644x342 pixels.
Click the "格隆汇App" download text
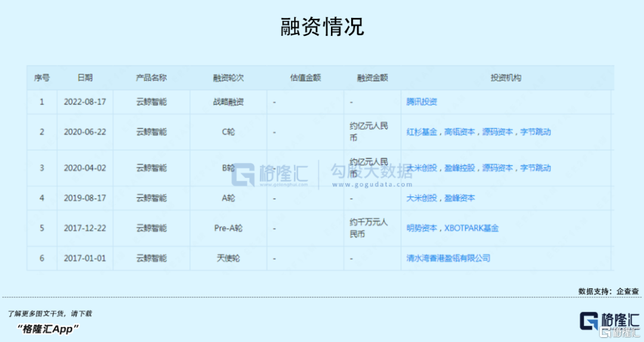[47, 329]
